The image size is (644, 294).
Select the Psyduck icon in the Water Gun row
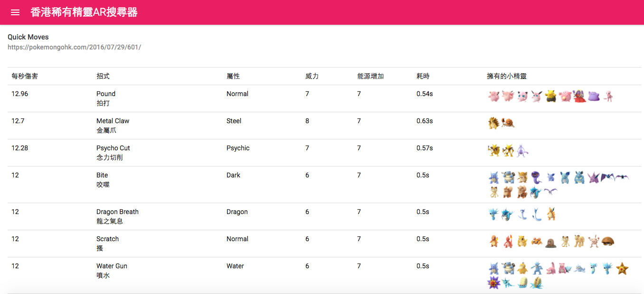522,269
